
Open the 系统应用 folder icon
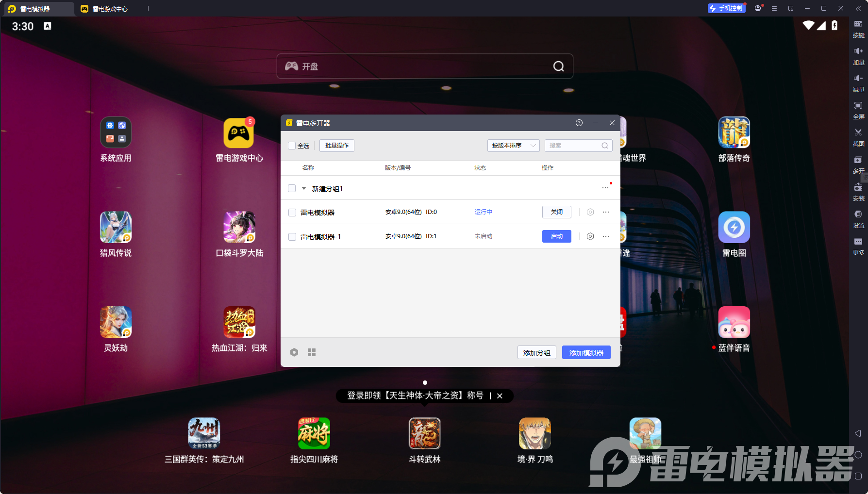(116, 132)
